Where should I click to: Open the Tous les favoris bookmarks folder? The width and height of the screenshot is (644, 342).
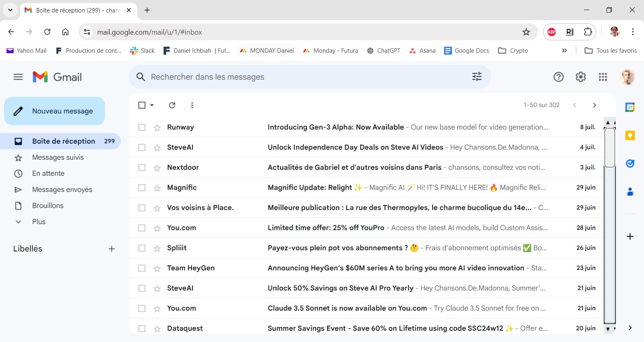tap(611, 50)
